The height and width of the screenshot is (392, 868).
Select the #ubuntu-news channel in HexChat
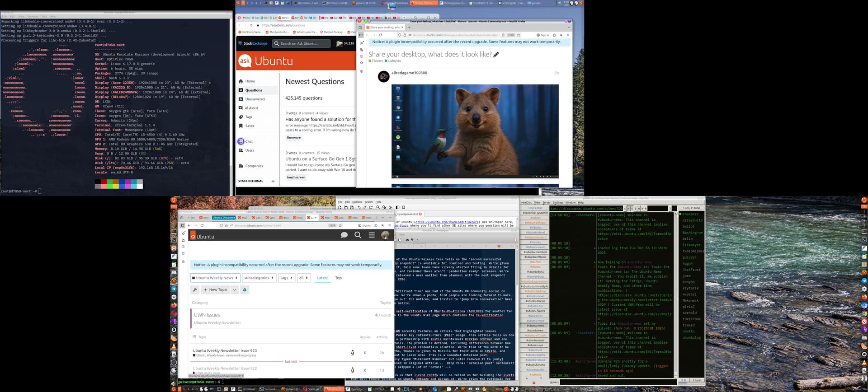click(x=535, y=326)
